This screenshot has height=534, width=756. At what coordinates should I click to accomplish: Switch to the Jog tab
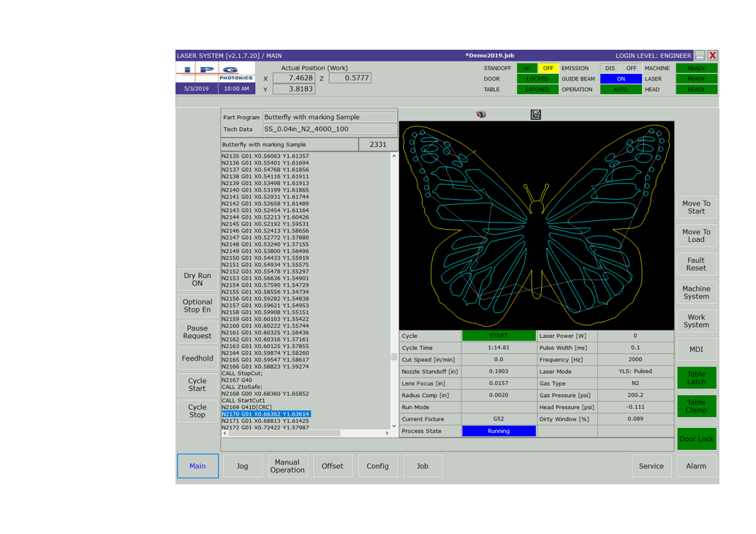coord(242,466)
